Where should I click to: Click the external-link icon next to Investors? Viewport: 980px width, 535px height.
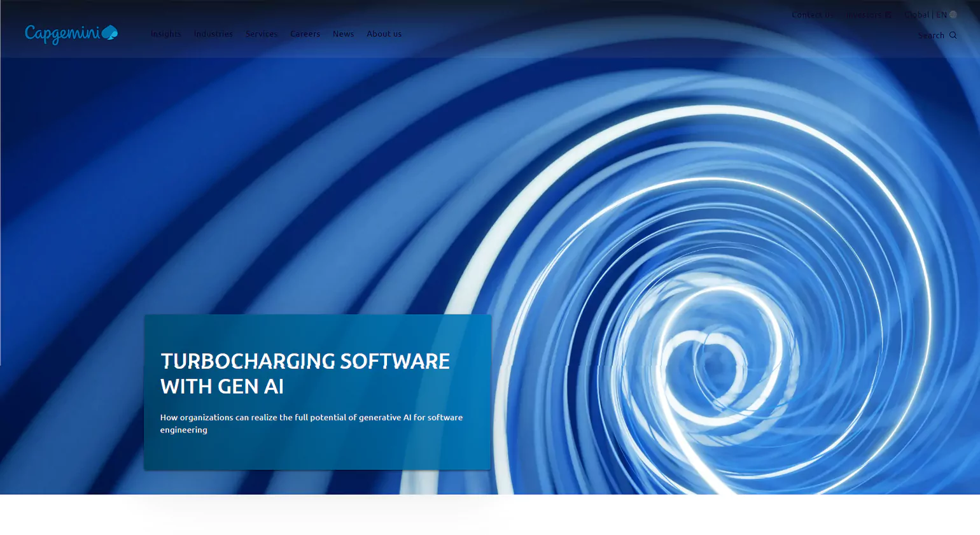point(889,15)
